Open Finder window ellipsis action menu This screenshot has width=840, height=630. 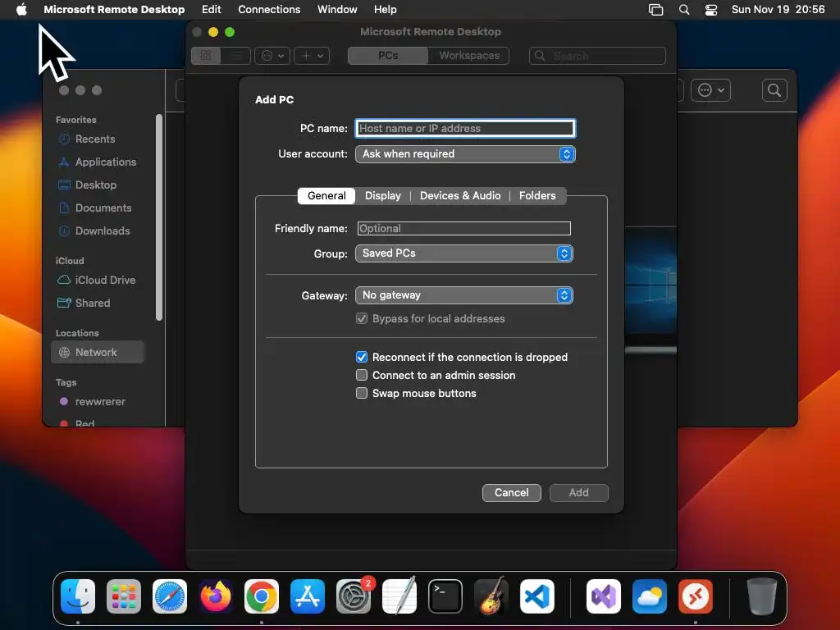711,90
